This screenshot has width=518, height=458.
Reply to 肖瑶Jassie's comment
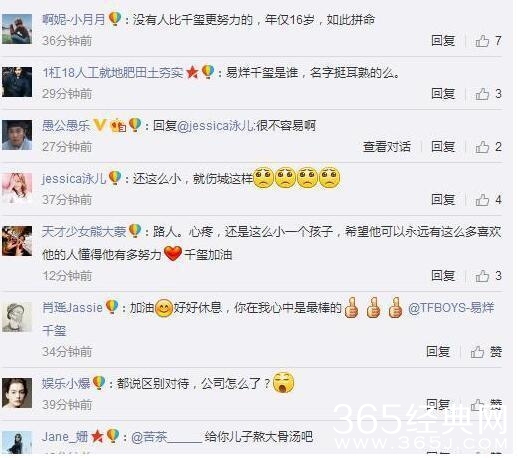[438, 352]
